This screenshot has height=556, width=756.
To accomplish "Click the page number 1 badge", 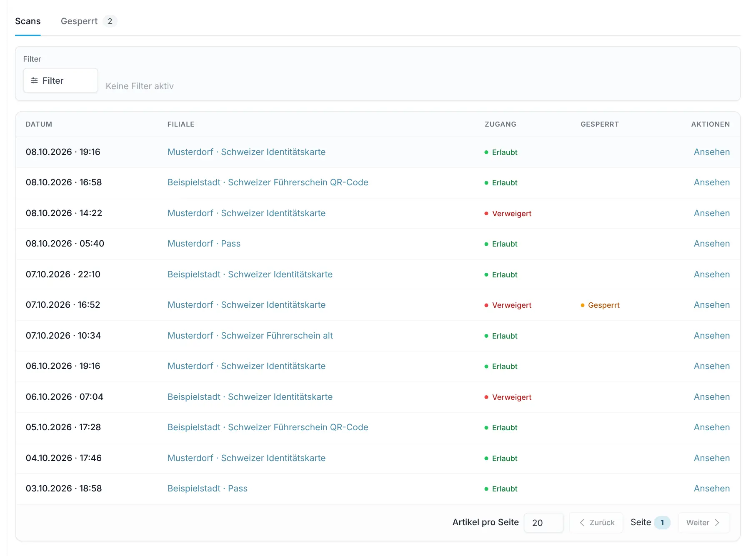I will 662,523.
